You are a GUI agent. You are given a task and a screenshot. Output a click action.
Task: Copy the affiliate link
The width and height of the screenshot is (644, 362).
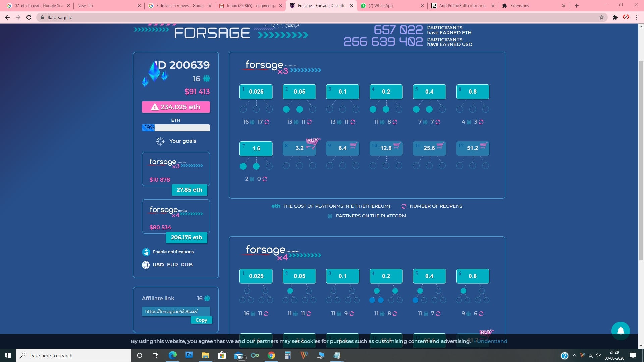pos(201,320)
